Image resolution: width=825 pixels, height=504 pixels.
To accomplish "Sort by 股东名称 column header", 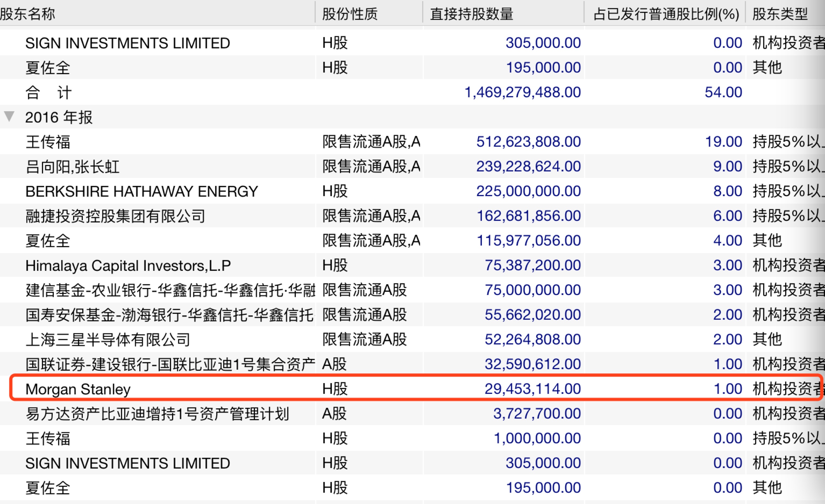I will click(27, 14).
